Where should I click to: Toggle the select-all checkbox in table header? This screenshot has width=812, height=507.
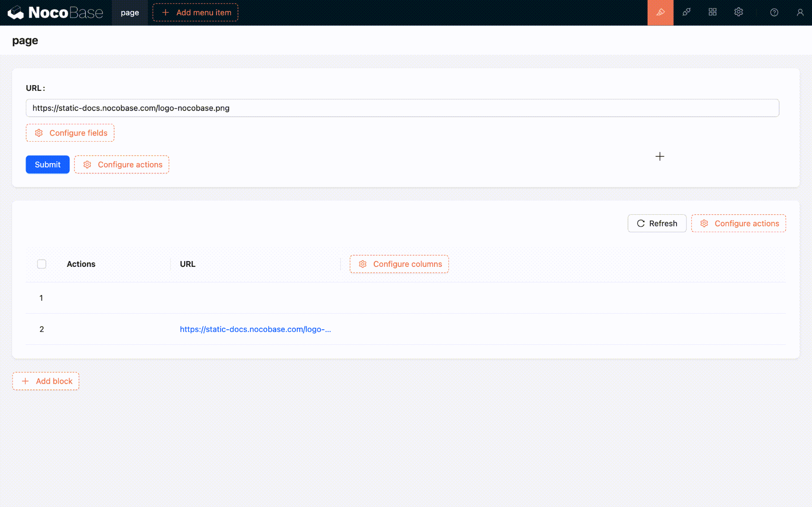(x=41, y=264)
